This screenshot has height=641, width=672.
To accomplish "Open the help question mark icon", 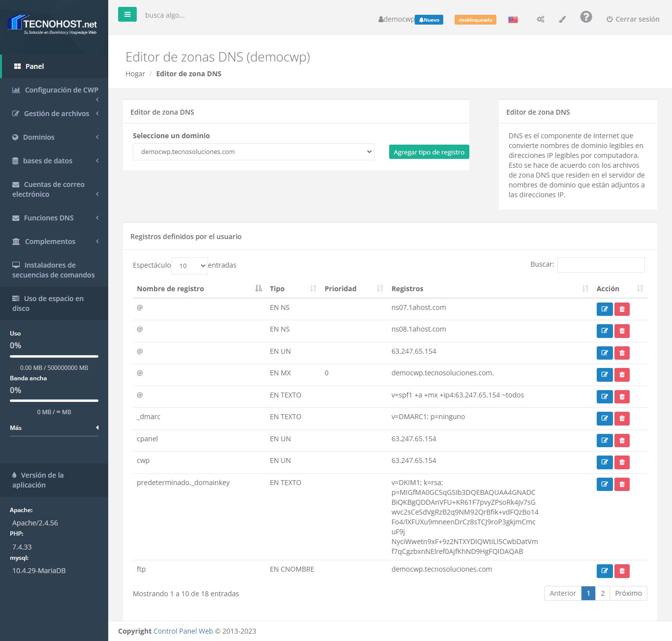I will (x=585, y=17).
